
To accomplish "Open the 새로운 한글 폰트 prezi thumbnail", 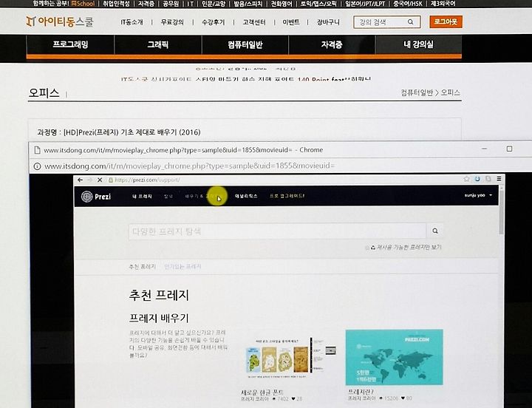I will click(291, 358).
